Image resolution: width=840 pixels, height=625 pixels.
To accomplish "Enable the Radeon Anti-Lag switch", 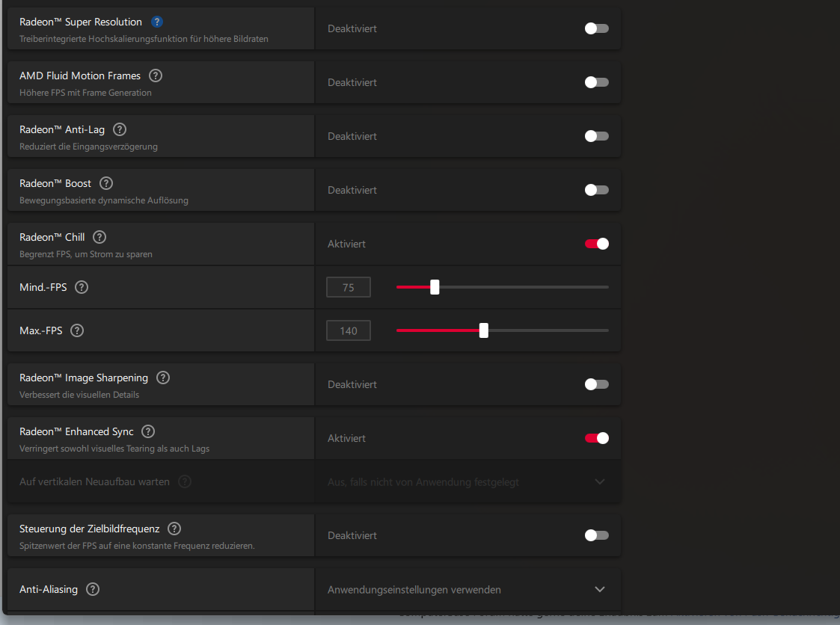I will [x=596, y=136].
